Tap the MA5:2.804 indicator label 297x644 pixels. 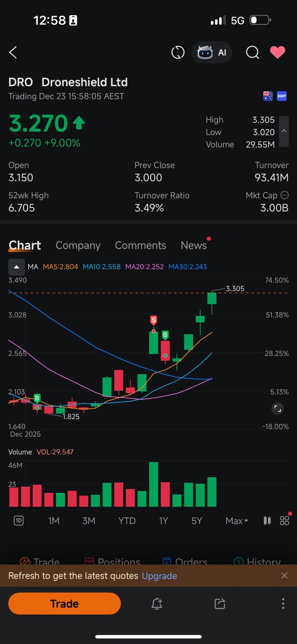tap(60, 267)
